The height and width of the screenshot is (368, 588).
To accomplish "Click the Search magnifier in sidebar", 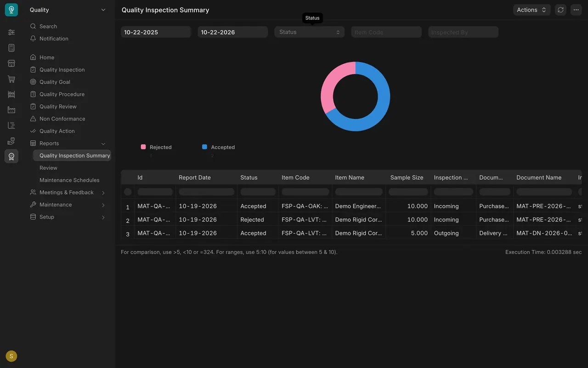I will coord(33,26).
